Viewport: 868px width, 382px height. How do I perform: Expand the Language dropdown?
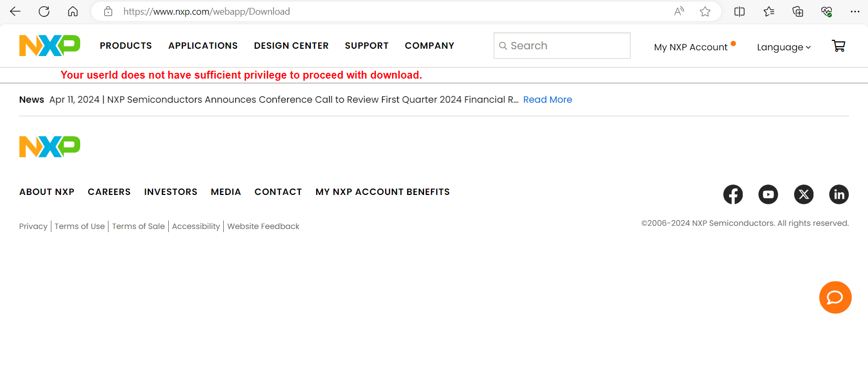tap(784, 47)
